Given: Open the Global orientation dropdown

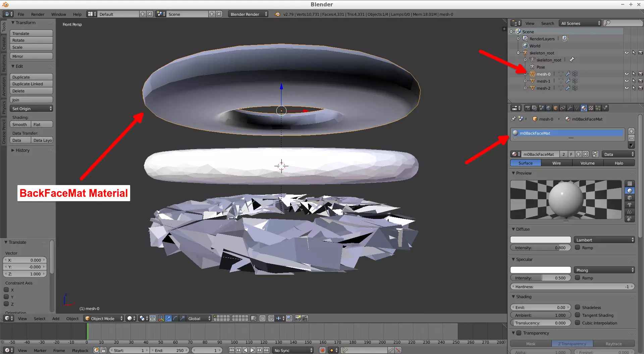Looking at the screenshot, I should 199,318.
